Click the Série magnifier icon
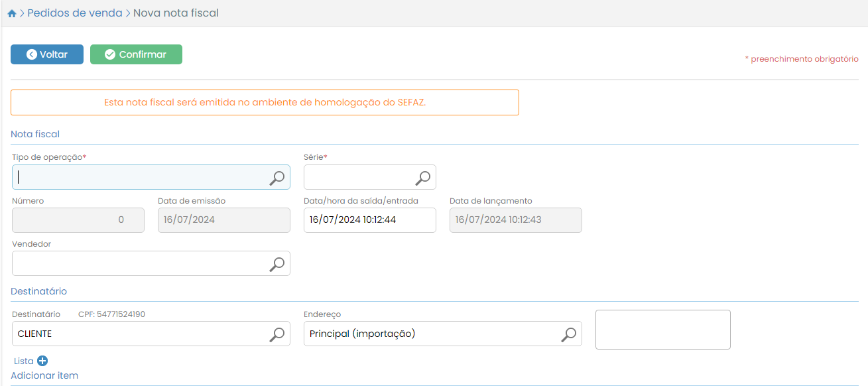The width and height of the screenshot is (868, 386). (422, 177)
